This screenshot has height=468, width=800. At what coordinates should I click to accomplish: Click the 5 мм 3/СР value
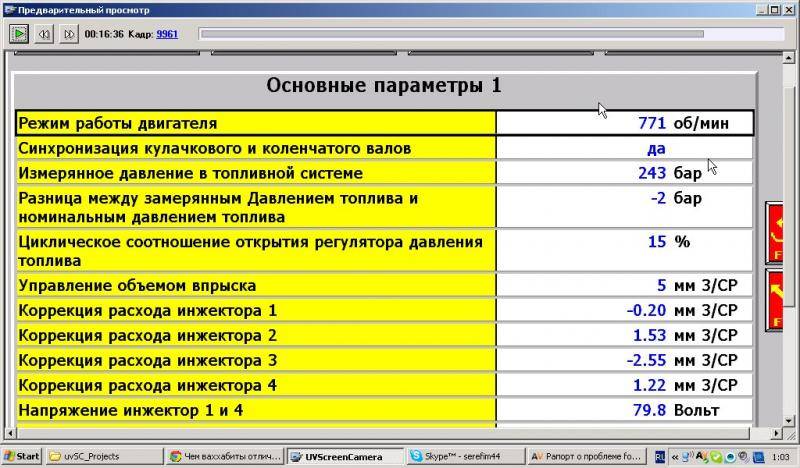[x=697, y=285]
